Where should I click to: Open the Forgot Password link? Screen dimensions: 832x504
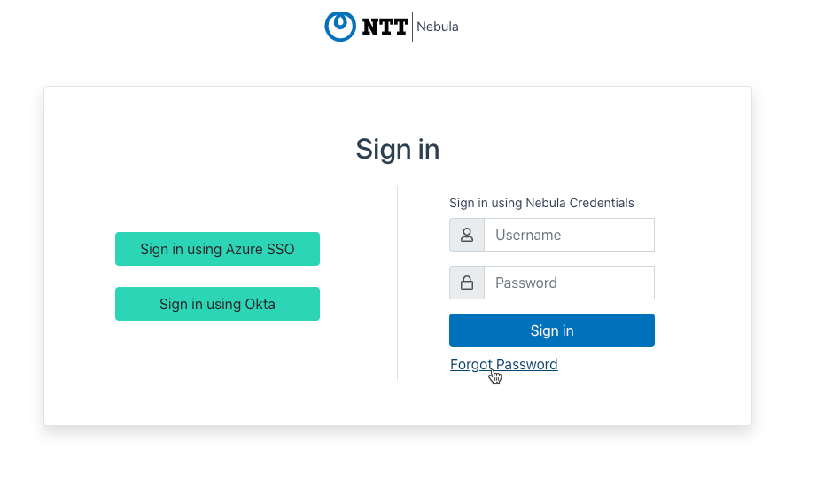tap(503, 364)
